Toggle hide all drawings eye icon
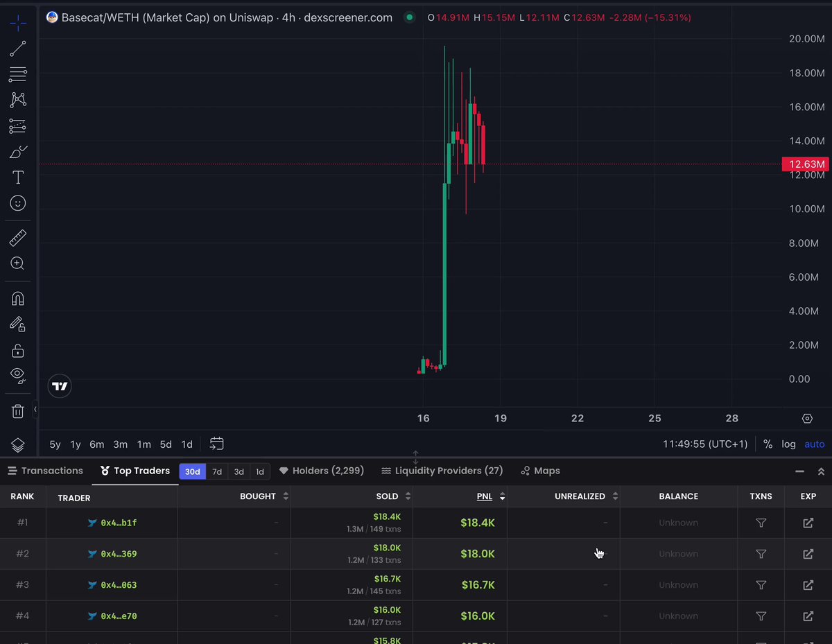Screen dimensions: 832x644 18,376
